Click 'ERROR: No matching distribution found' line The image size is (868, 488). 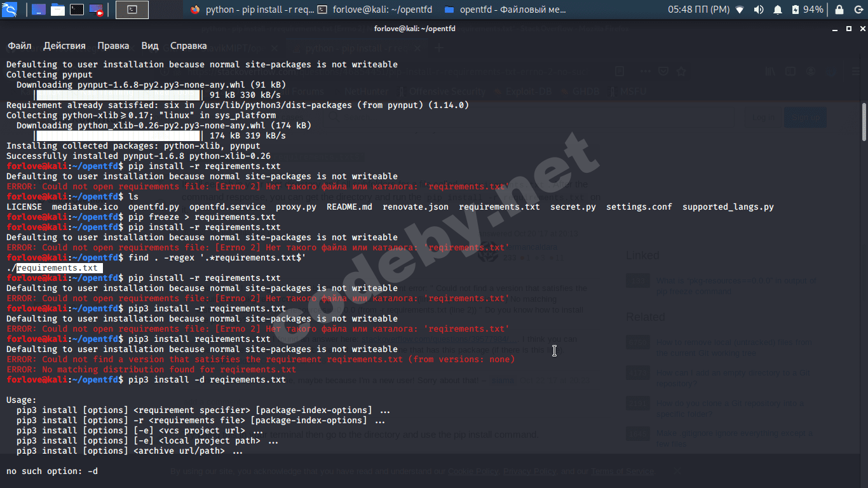click(151, 370)
